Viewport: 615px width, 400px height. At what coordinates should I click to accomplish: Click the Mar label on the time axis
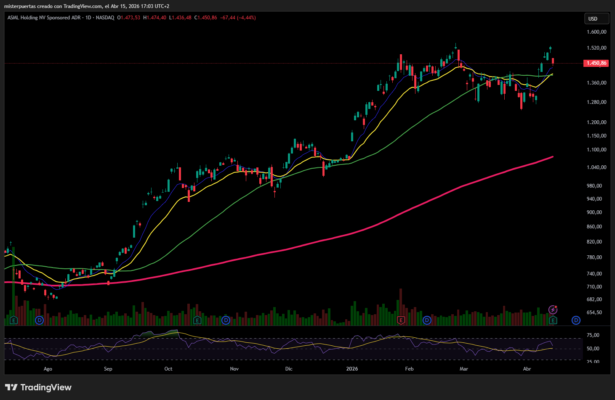pos(462,368)
